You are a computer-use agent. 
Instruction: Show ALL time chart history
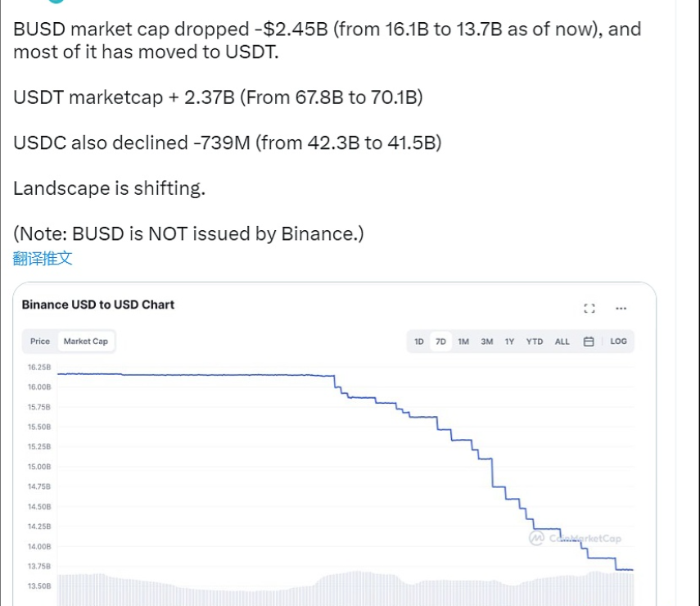(562, 341)
